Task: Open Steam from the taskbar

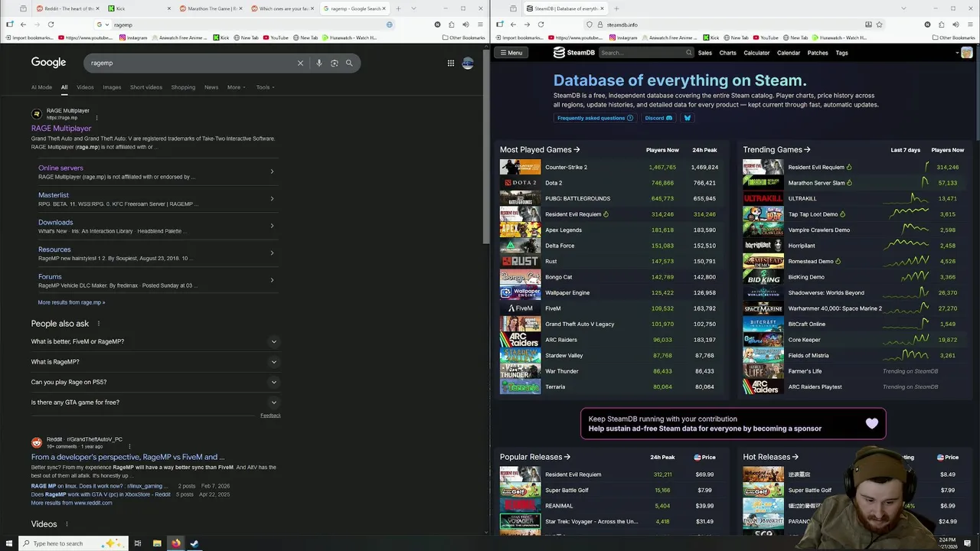Action: pyautogui.click(x=194, y=543)
